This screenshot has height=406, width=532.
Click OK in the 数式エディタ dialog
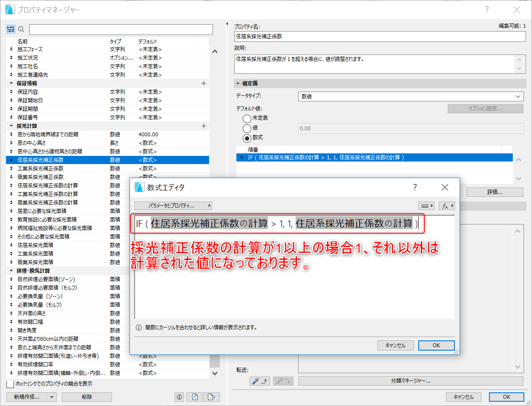(x=436, y=346)
